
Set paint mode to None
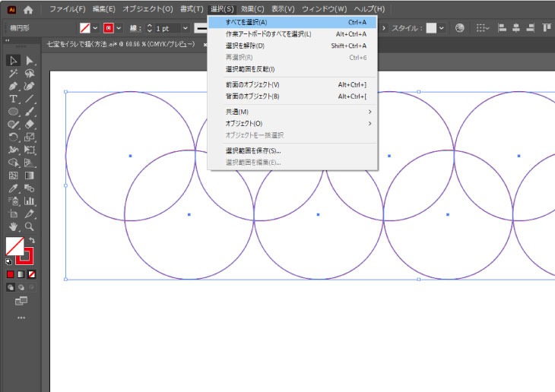coord(33,273)
